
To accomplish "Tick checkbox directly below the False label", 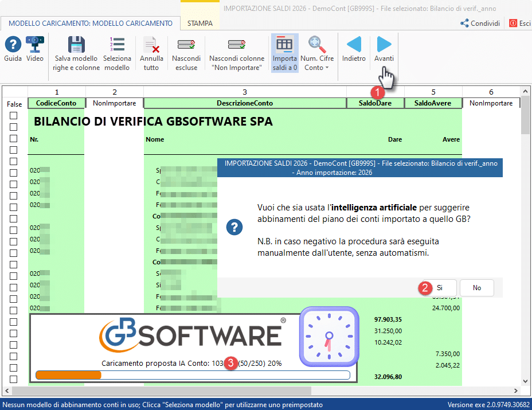I will pos(13,115).
